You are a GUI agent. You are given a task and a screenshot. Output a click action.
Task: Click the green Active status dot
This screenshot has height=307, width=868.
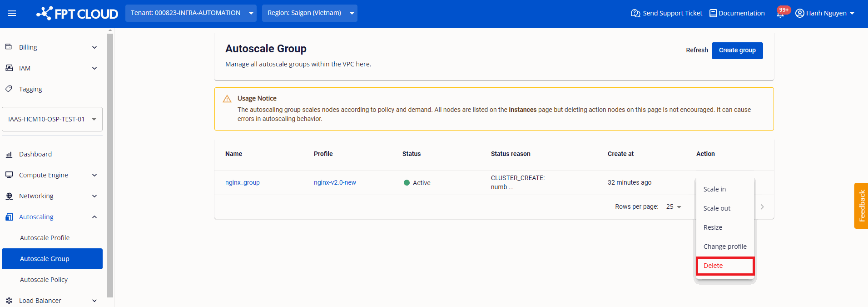tap(407, 183)
